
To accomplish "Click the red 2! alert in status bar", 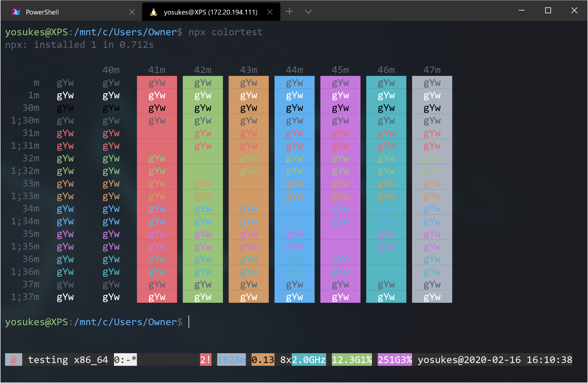I will point(205,360).
